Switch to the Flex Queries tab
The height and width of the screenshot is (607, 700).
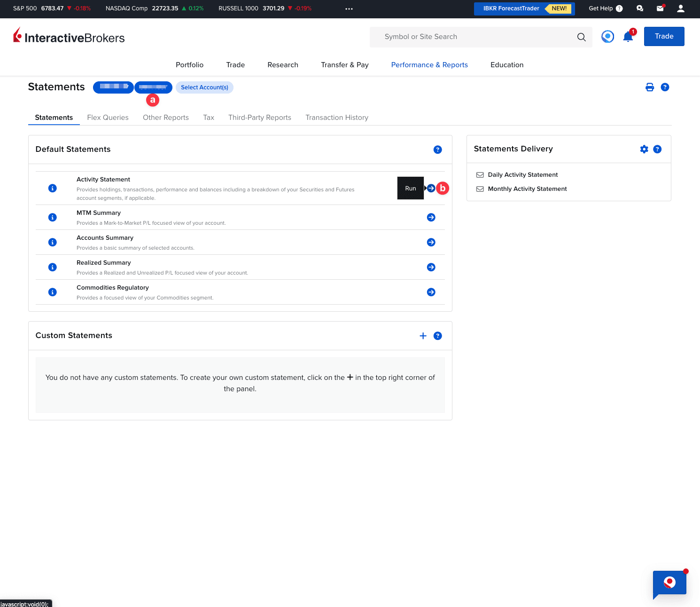coord(108,118)
